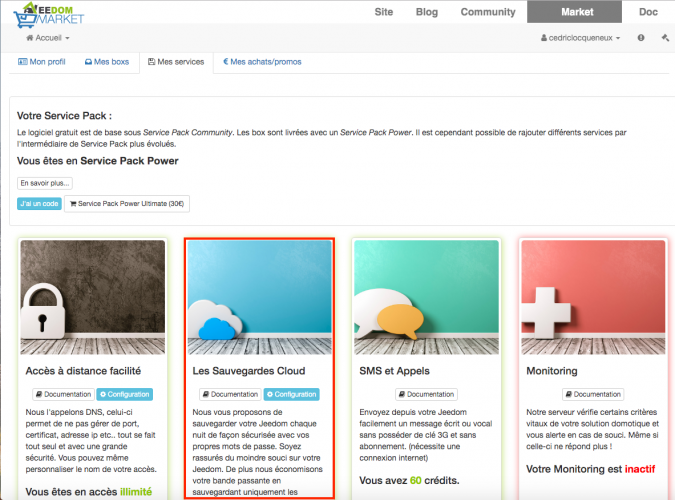Click the padlock image for remote access
This screenshot has height=500, width=675.
pos(93,297)
